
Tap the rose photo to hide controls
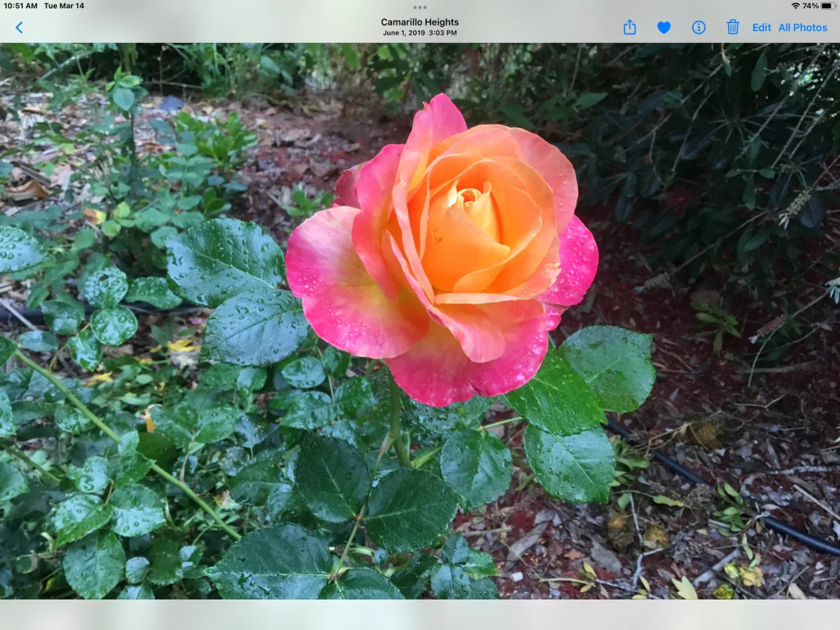click(x=420, y=321)
